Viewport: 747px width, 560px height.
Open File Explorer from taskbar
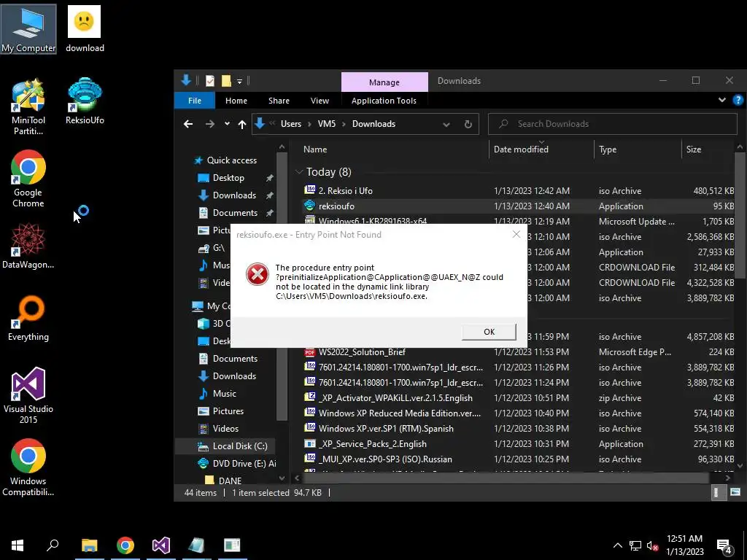tap(89, 545)
